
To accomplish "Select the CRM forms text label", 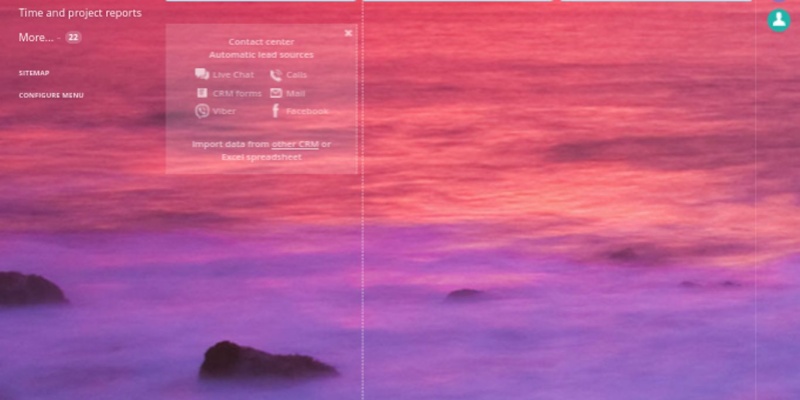I will [x=237, y=93].
